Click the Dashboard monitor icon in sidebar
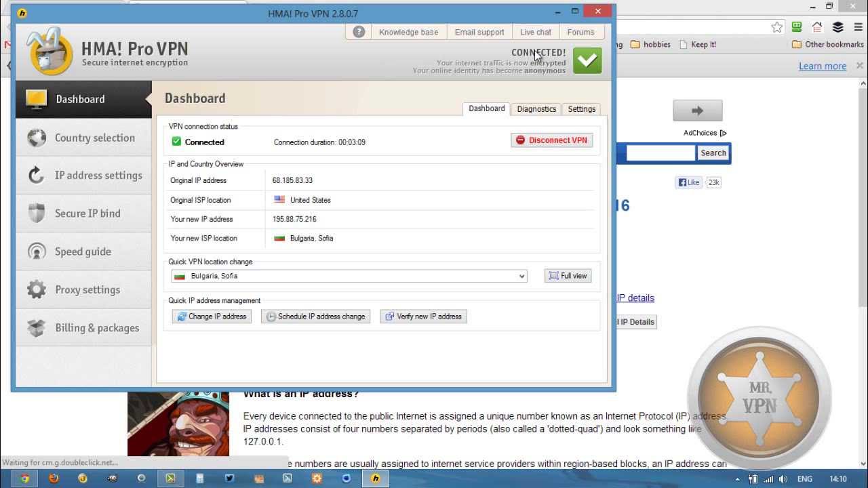The width and height of the screenshot is (868, 488). pos(36,99)
